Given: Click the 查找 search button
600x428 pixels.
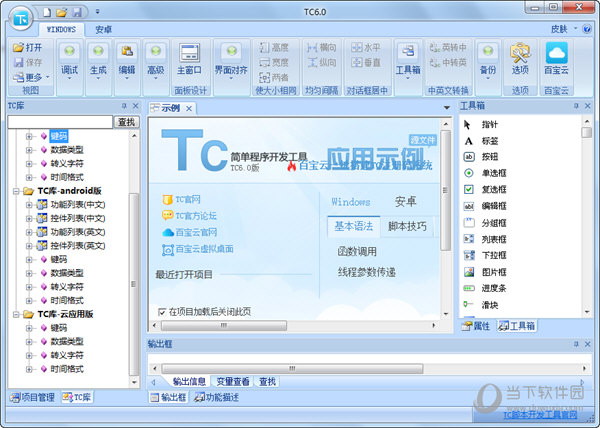Looking at the screenshot, I should [127, 122].
